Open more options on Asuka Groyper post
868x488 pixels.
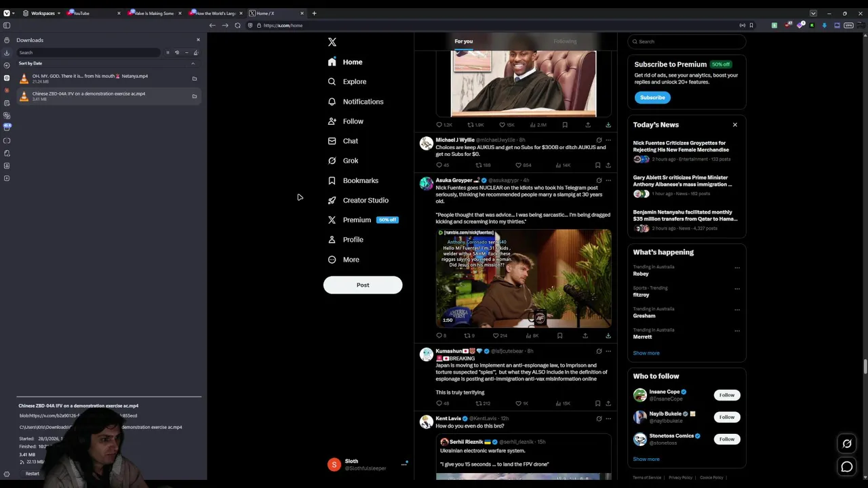coord(608,180)
